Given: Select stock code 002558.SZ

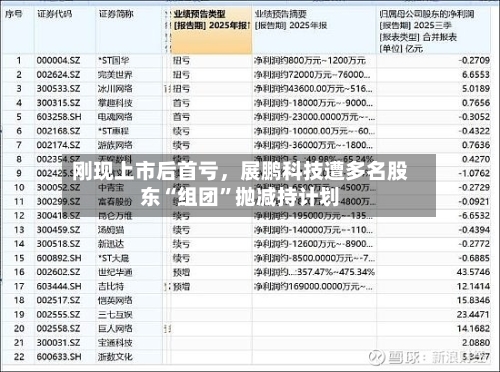Looking at the screenshot, I should point(58,328).
